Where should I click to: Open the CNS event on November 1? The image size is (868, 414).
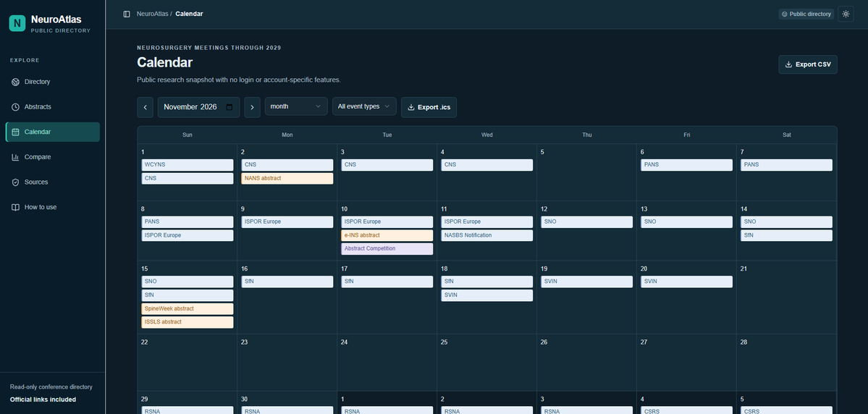187,178
